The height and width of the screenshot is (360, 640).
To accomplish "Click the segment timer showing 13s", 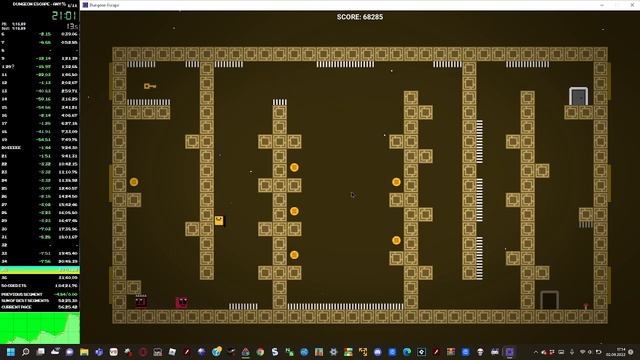I will (x=72, y=27).
